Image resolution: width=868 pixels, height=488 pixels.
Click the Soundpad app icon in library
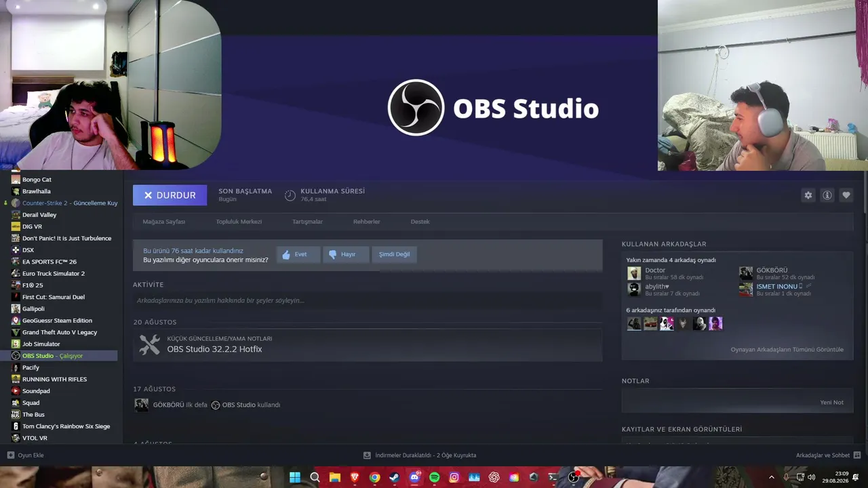tap(16, 391)
